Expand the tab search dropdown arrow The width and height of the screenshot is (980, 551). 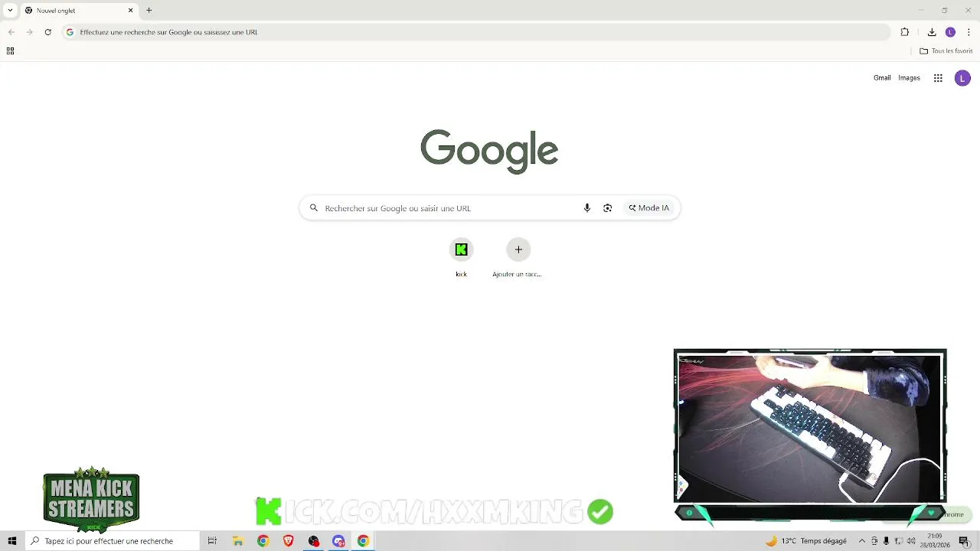click(10, 11)
